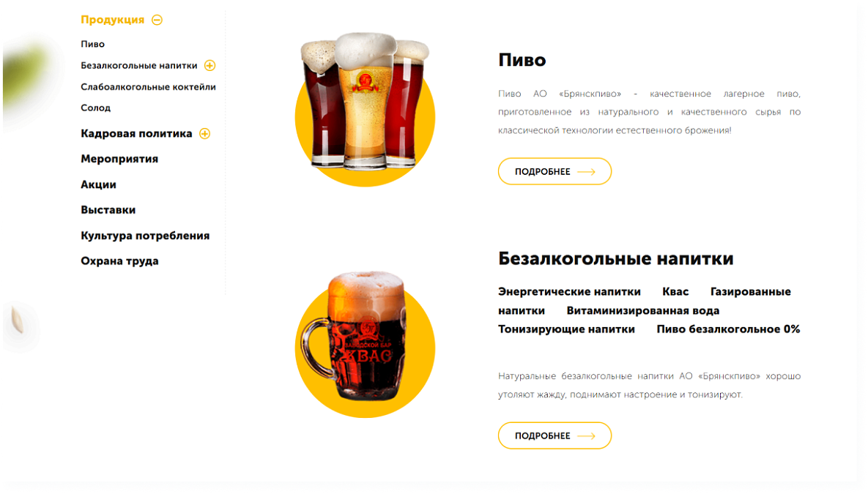Open Слабоалкогольные коктейли sidebar item
Viewport: 868px width, 494px height.
pyautogui.click(x=149, y=87)
